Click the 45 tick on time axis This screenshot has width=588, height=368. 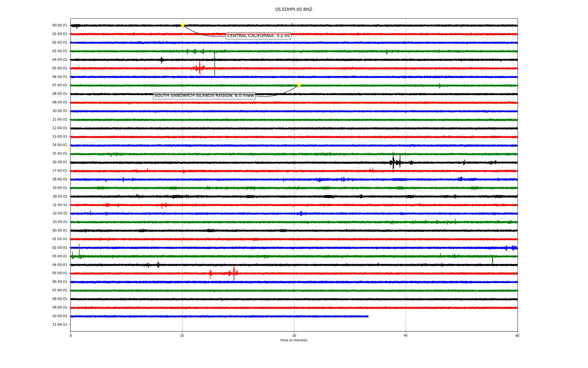(405, 335)
